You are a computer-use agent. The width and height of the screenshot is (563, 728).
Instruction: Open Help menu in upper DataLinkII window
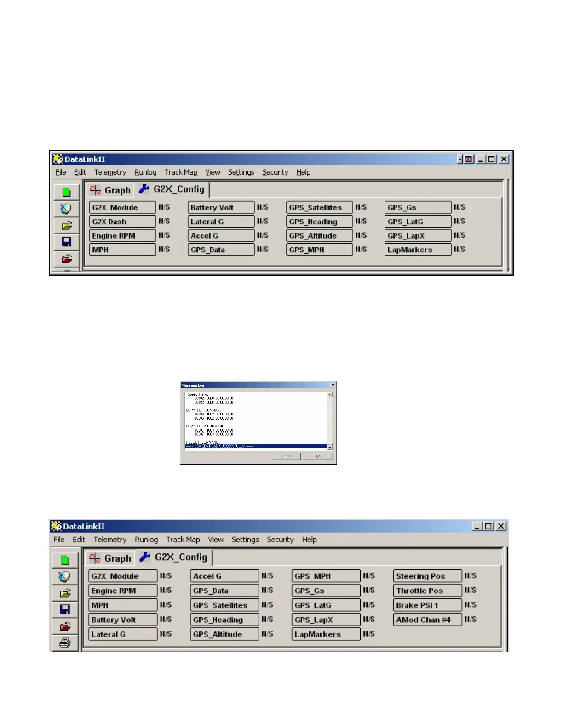click(303, 172)
